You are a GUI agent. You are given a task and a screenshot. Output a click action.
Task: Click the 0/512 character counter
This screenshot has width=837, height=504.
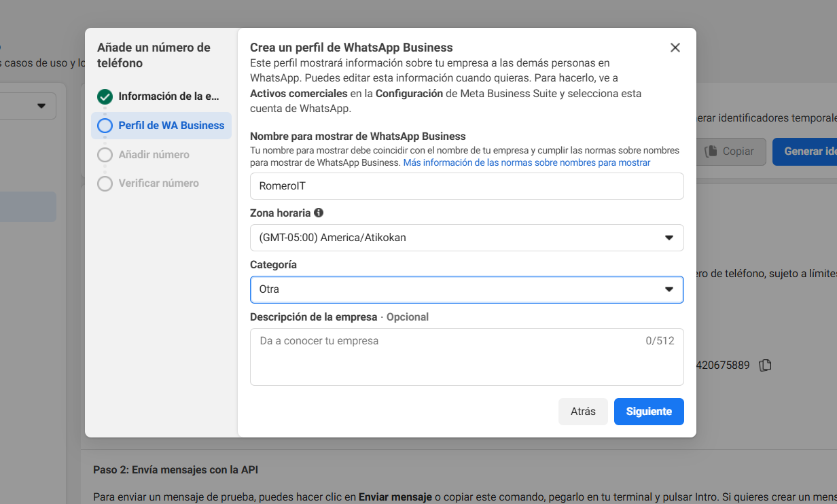(660, 341)
